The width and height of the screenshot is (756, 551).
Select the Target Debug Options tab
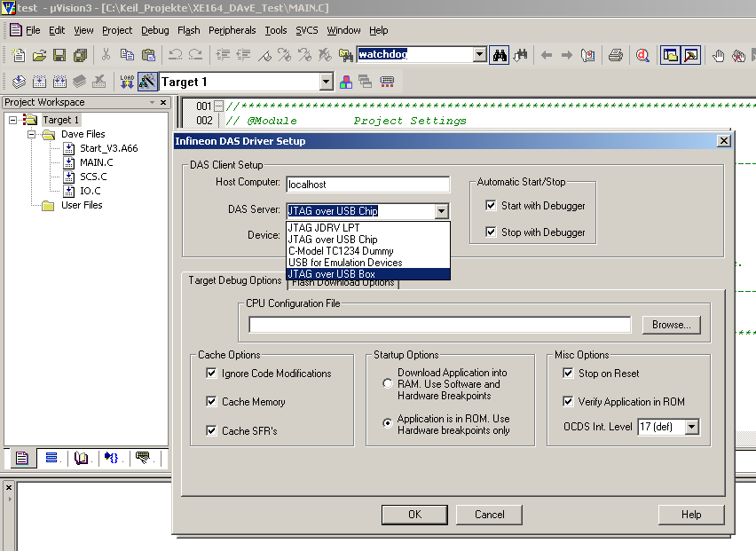tap(235, 280)
